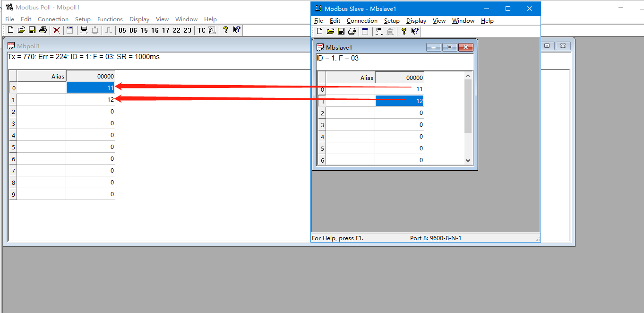Save icon in Modbus Slave toolbar

click(x=341, y=32)
